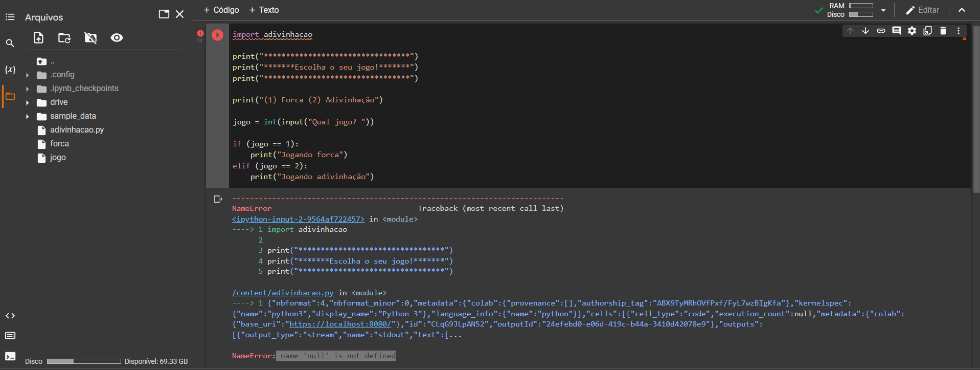
Task: Expand the drive folder
Action: [27, 103]
